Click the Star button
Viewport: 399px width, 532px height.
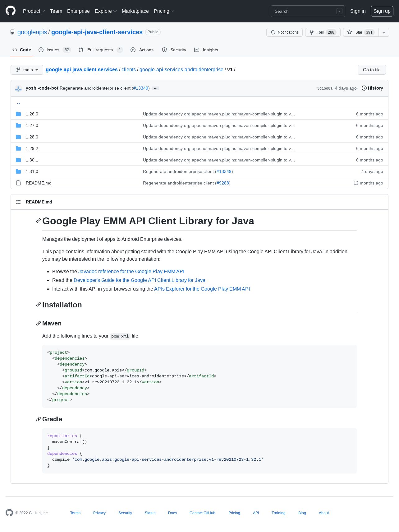361,32
